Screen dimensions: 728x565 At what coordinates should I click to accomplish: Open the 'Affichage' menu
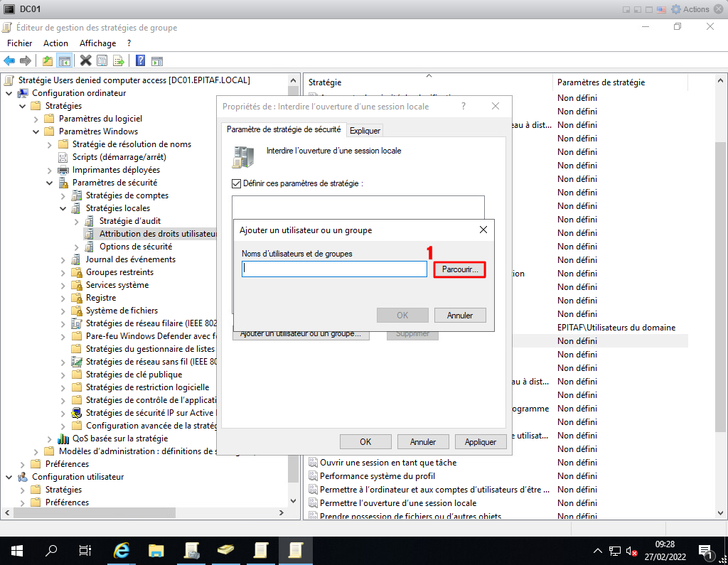(97, 43)
